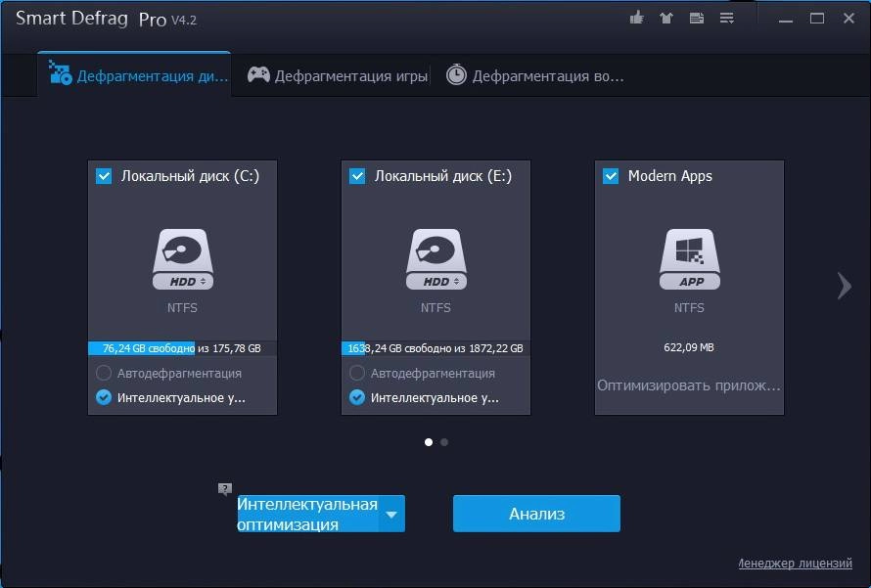
Task: Enable Автодефрагментация for disk C:
Action: tap(104, 373)
